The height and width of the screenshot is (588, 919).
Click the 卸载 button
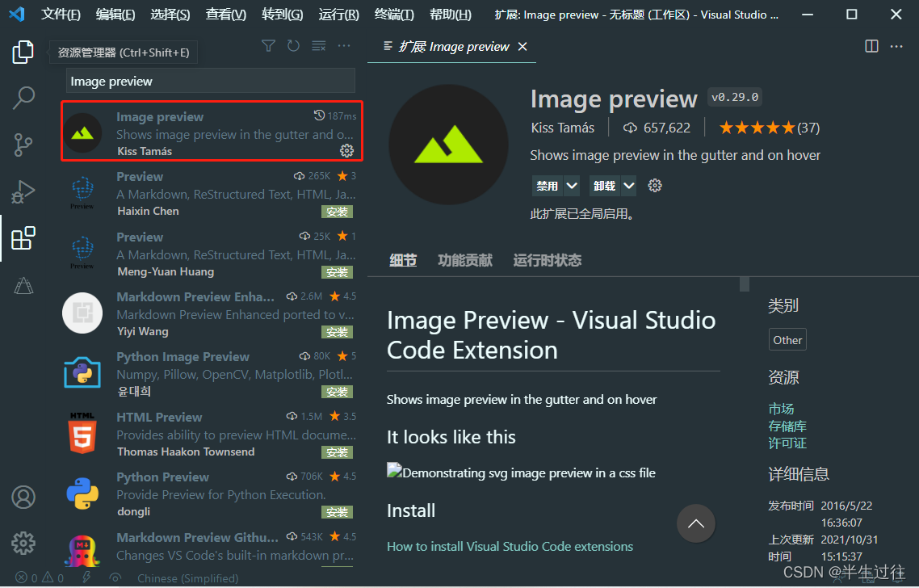click(x=604, y=186)
